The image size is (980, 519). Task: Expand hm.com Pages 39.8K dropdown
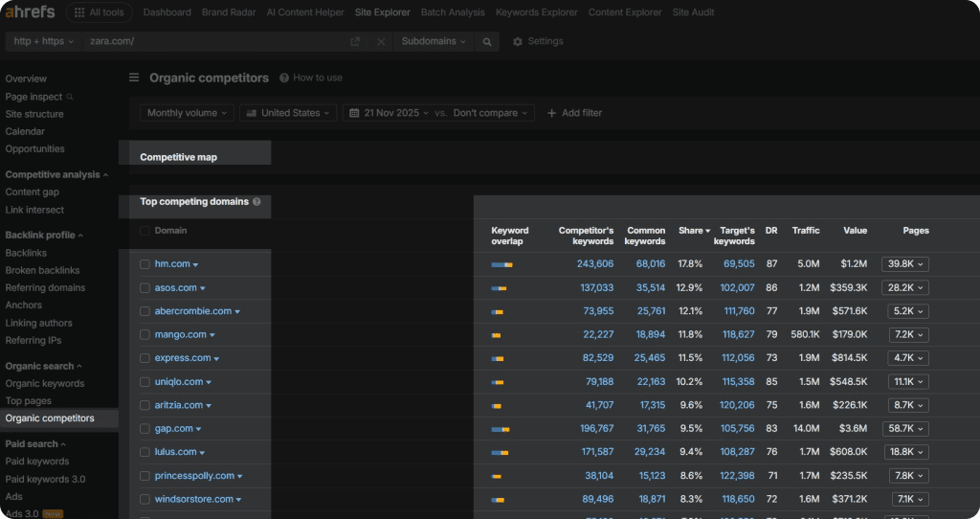click(x=905, y=264)
